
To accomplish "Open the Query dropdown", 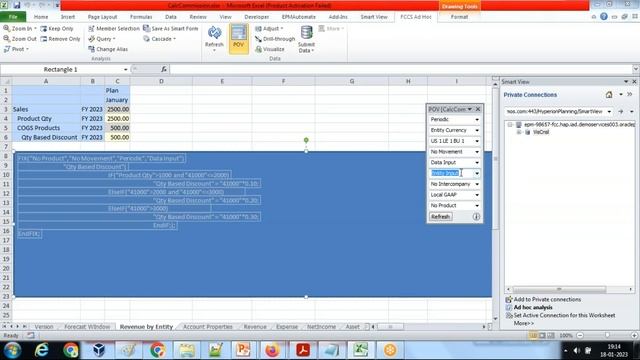I will pyautogui.click(x=102, y=39).
